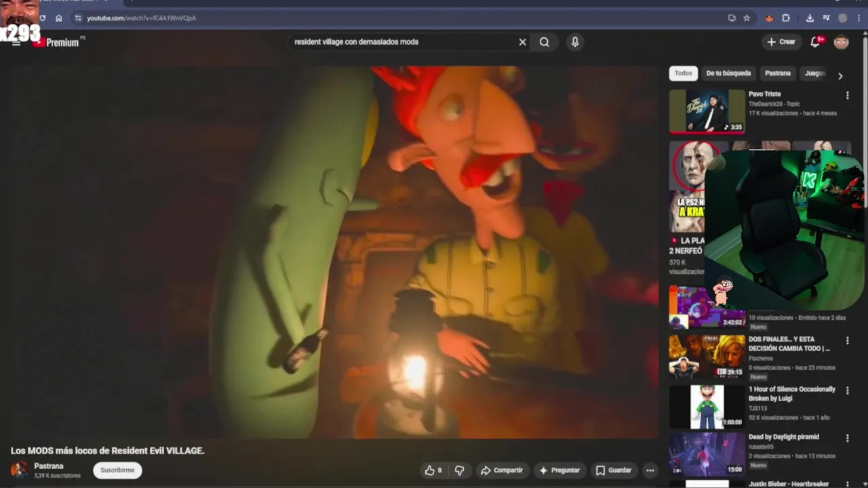Open the browser profile avatar

point(843,18)
